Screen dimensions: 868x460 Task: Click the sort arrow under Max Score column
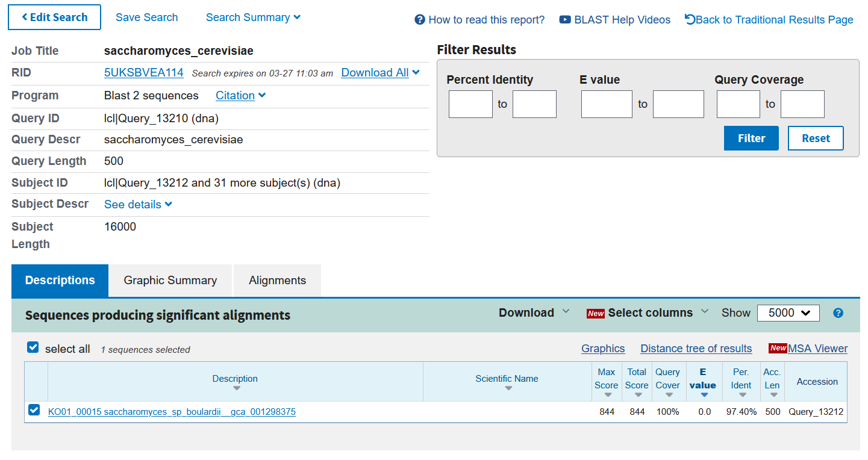[x=608, y=395]
